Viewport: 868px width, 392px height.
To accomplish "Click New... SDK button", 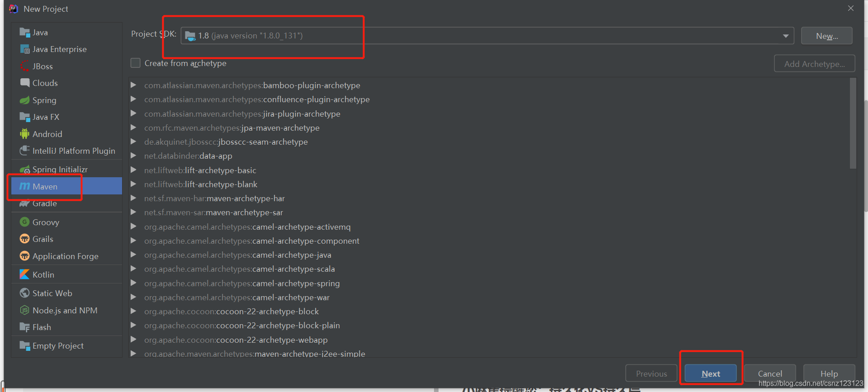I will (x=827, y=36).
